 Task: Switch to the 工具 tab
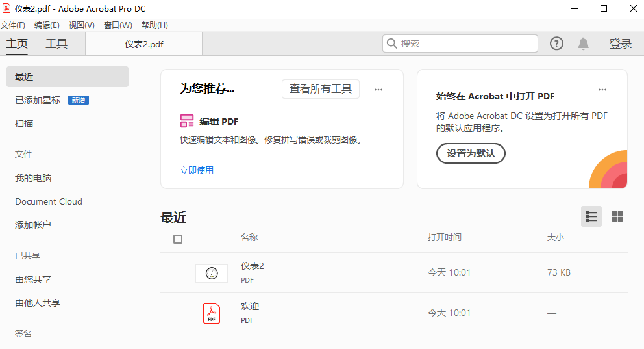(x=56, y=44)
